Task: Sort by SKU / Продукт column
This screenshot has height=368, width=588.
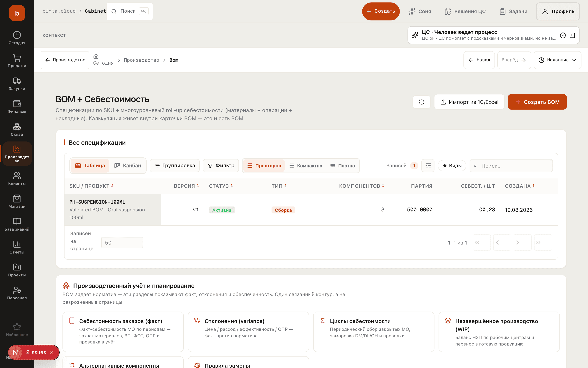Action: click(91, 186)
